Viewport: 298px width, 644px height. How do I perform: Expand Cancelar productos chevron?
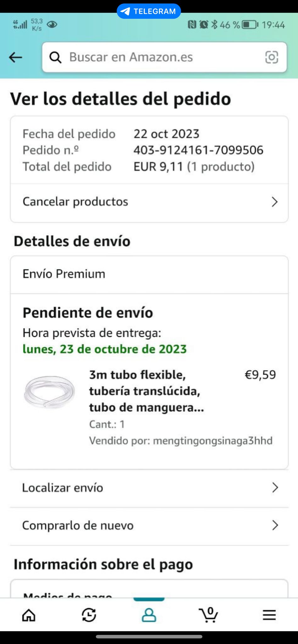pos(274,202)
